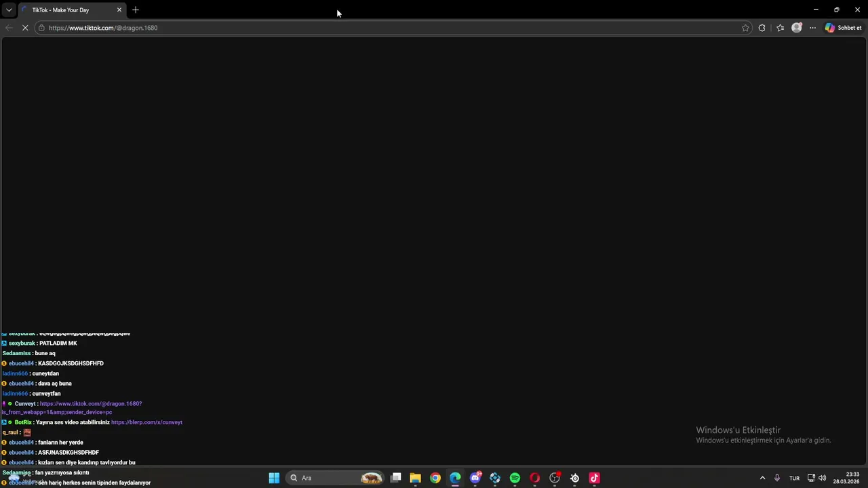Viewport: 868px width, 488px height.
Task: Open browser extensions icon
Action: (762, 28)
